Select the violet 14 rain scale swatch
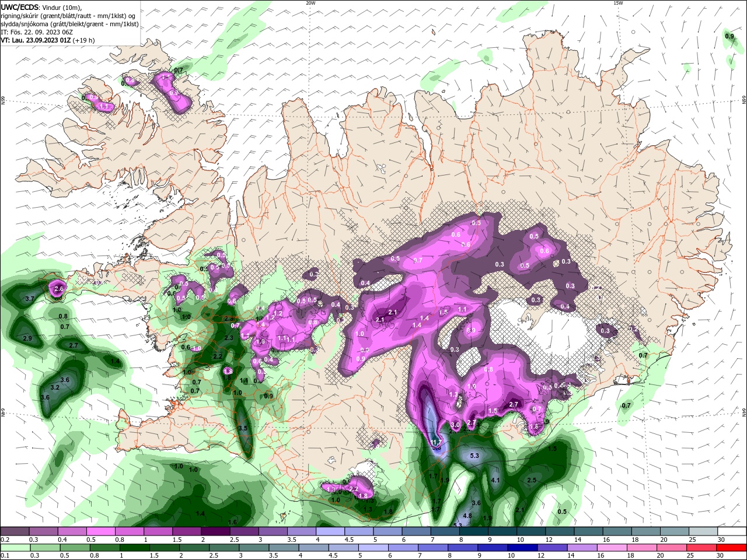Screen dimensions: 747x560 tap(582, 548)
